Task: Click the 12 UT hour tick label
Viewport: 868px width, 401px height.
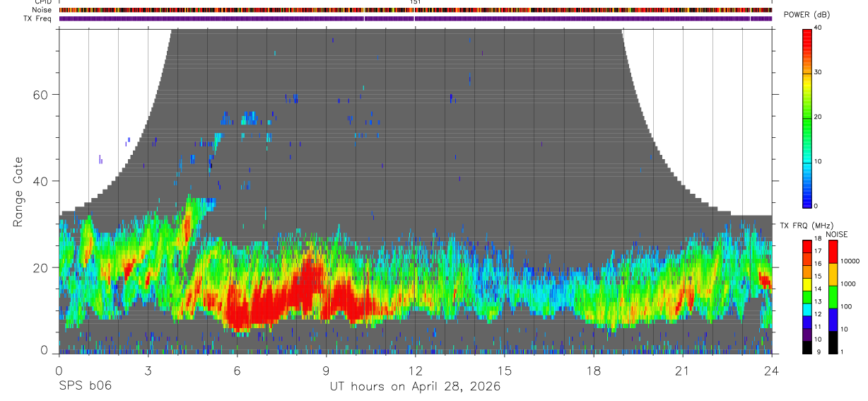Action: (415, 371)
